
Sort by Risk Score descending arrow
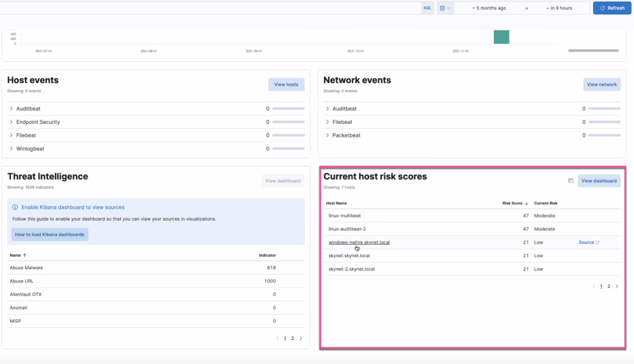pos(526,203)
